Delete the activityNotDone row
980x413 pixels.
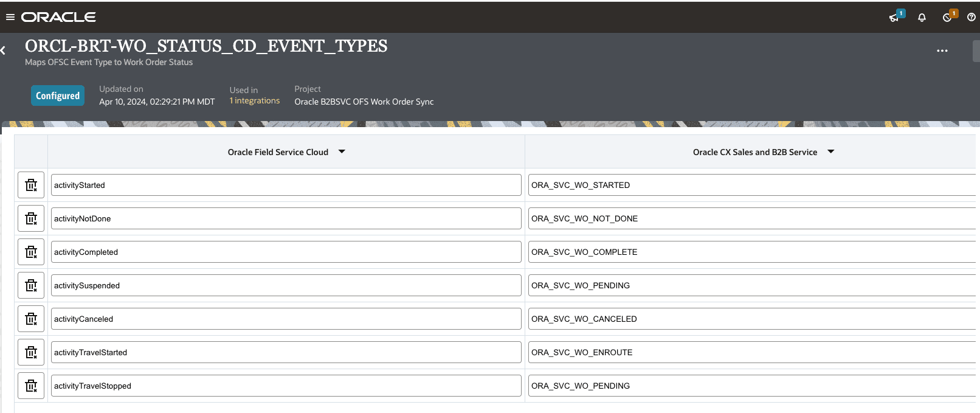(31, 218)
